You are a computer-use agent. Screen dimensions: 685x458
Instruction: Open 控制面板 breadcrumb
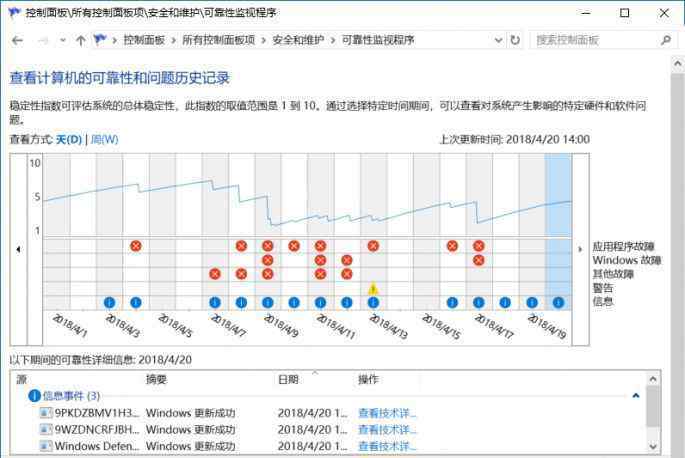pyautogui.click(x=144, y=40)
